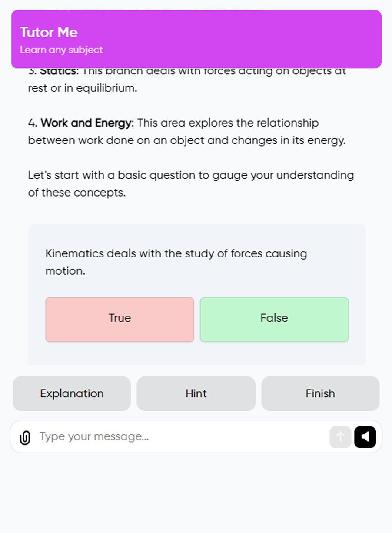Click the paperclip attachment icon
Viewport: 392px width, 533px height.
(x=25, y=437)
